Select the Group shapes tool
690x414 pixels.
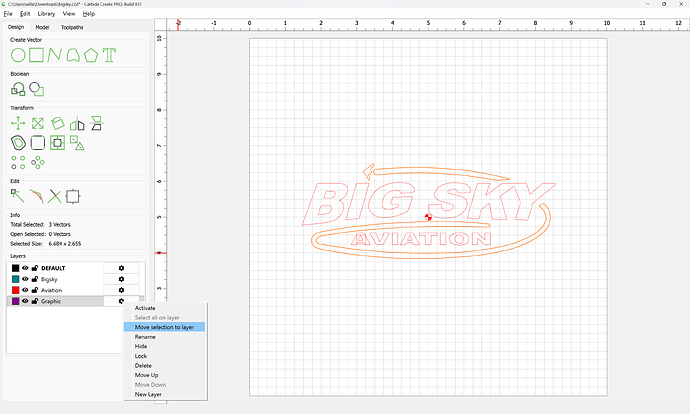pos(77,143)
